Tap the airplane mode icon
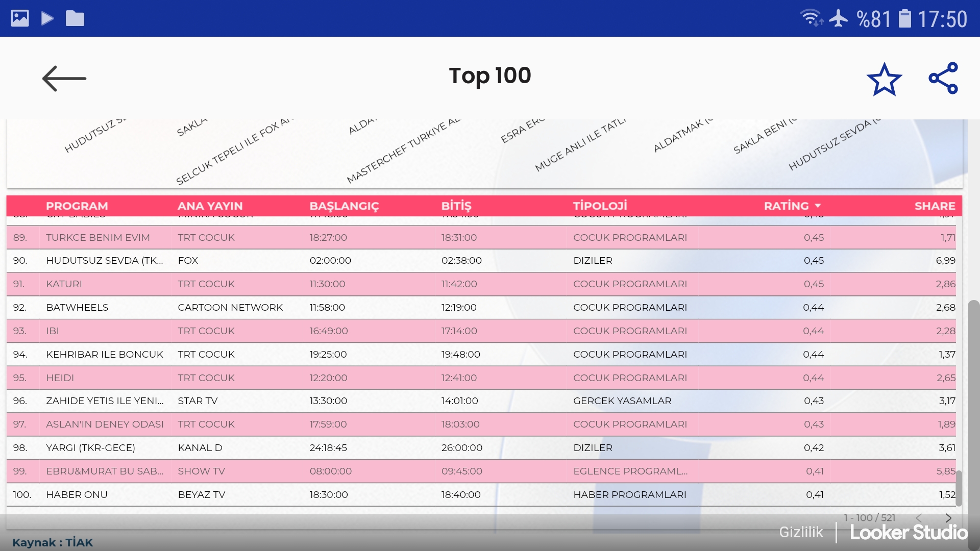The image size is (980, 551). 838,18
